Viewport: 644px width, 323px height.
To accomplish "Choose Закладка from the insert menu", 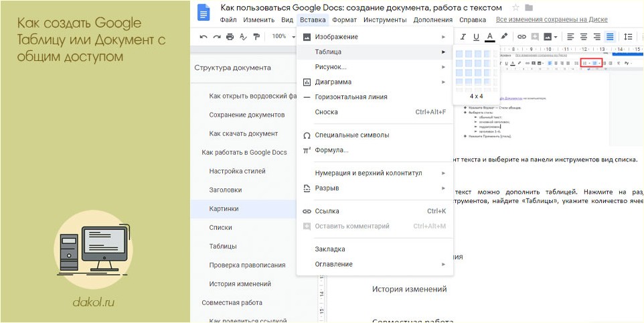I will (x=375, y=249).
